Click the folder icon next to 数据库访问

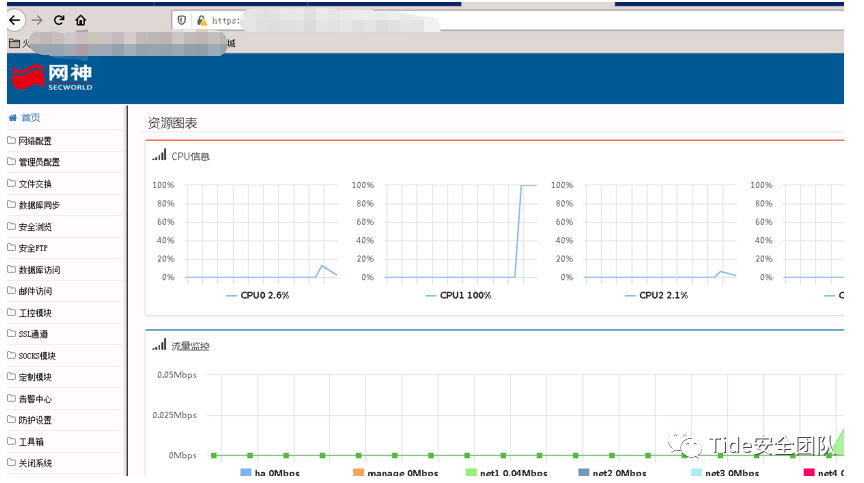(12, 269)
